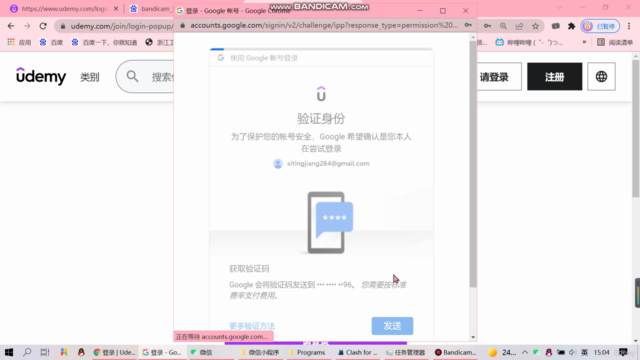Open the 阅读清单 reading list
The width and height of the screenshot is (640, 360).
pyautogui.click(x=615, y=42)
